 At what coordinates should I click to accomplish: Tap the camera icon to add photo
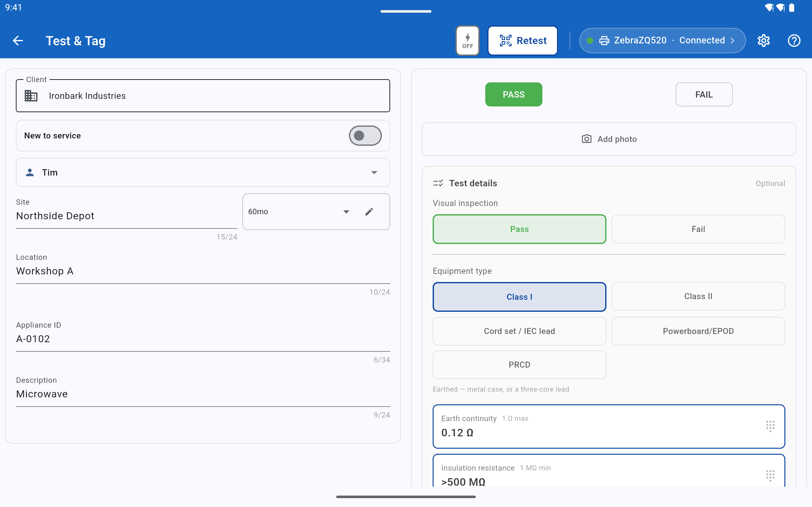coord(586,139)
